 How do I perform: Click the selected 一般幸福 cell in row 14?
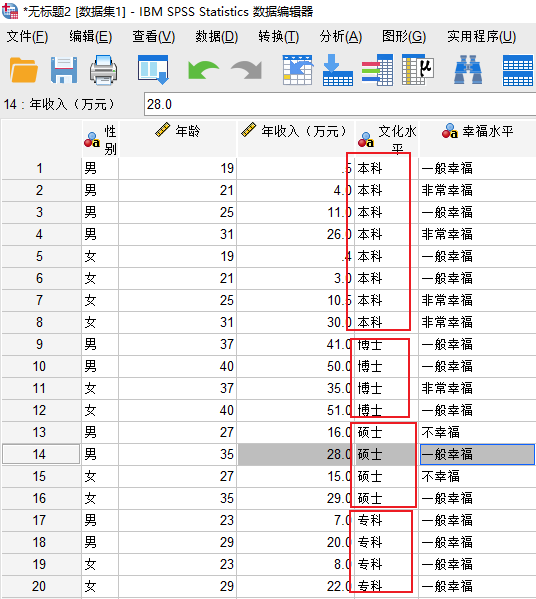pos(477,454)
